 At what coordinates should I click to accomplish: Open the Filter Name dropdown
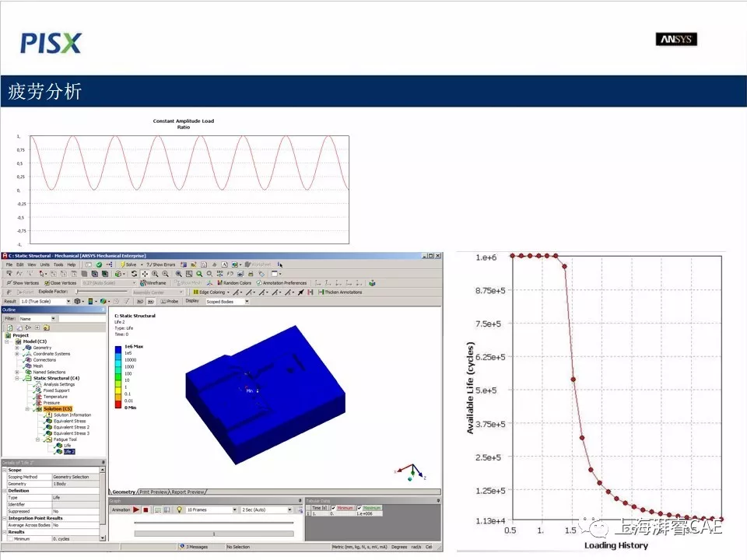[54, 319]
